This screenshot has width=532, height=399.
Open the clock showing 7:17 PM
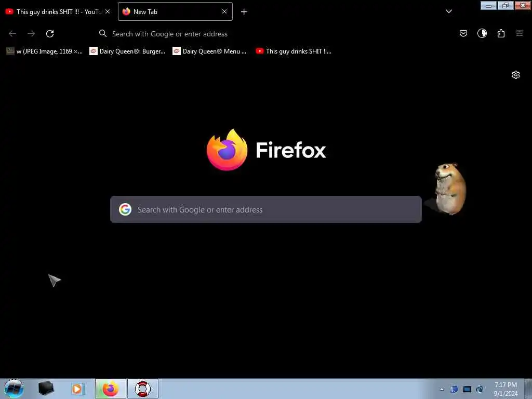506,389
